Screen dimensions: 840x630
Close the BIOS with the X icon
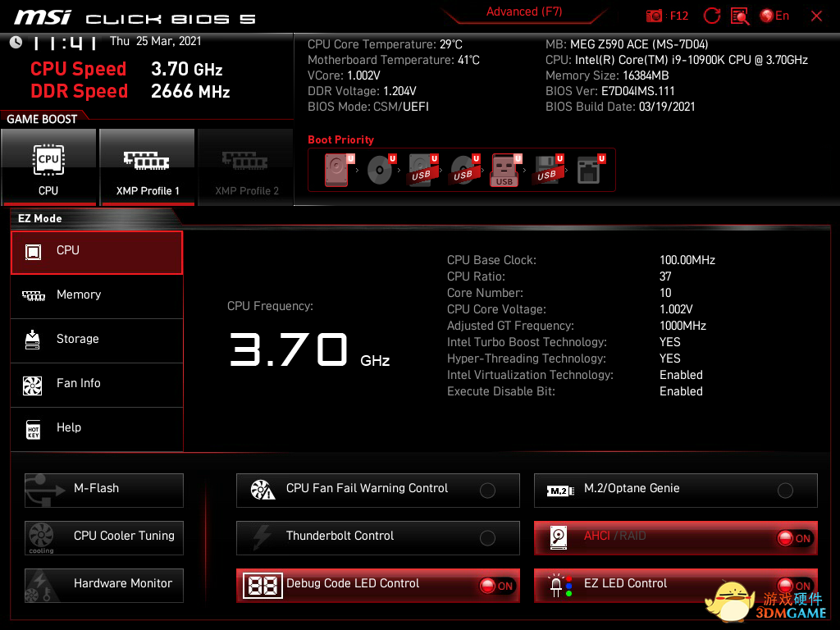pyautogui.click(x=816, y=16)
